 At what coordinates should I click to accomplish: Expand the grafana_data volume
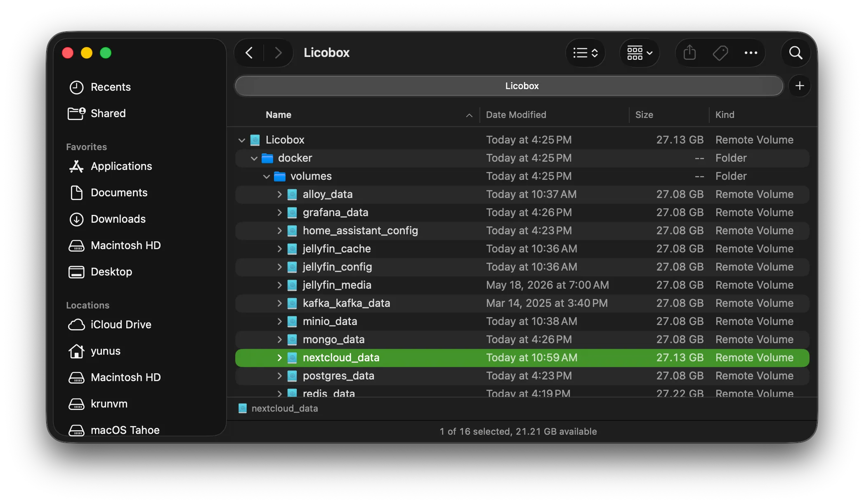coord(279,212)
